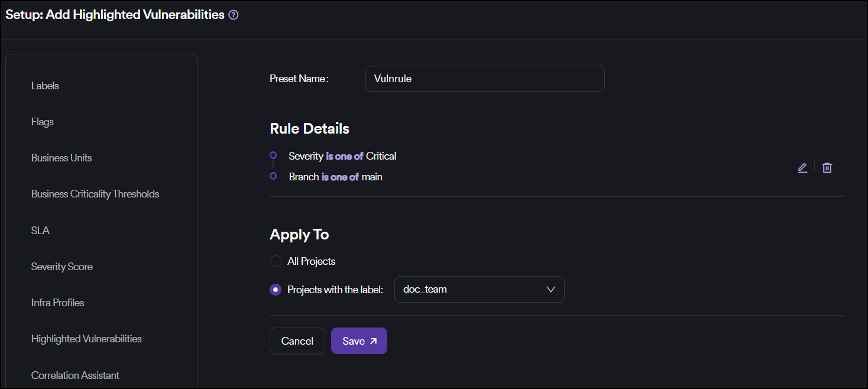
Task: Select Business Criticality Thresholds menu item
Action: click(x=95, y=194)
